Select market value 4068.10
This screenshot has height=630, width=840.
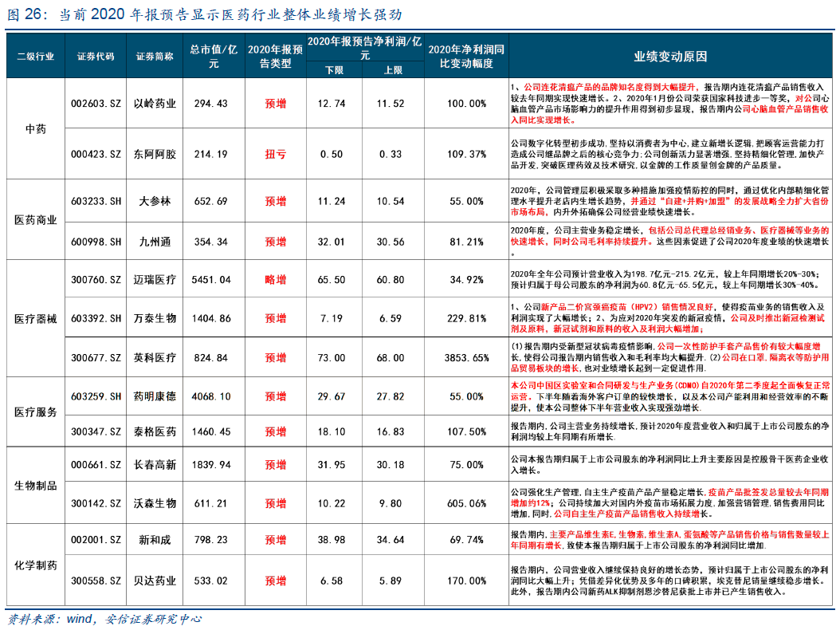coord(211,397)
